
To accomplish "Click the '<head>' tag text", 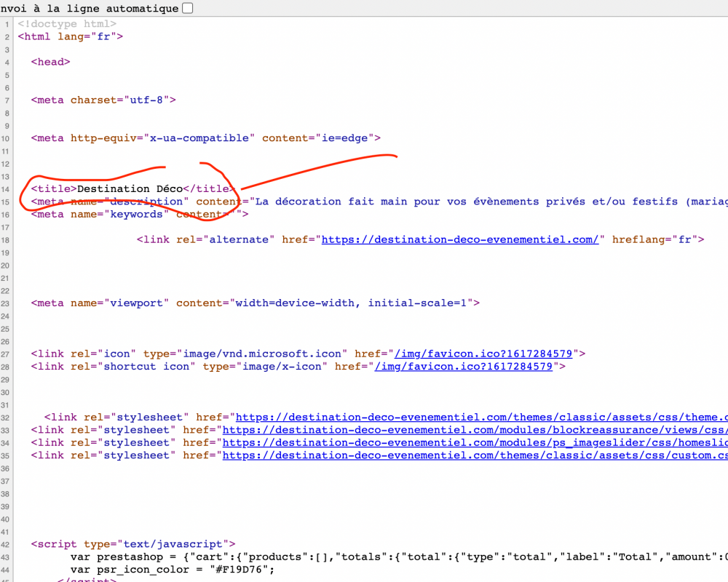I will click(51, 62).
